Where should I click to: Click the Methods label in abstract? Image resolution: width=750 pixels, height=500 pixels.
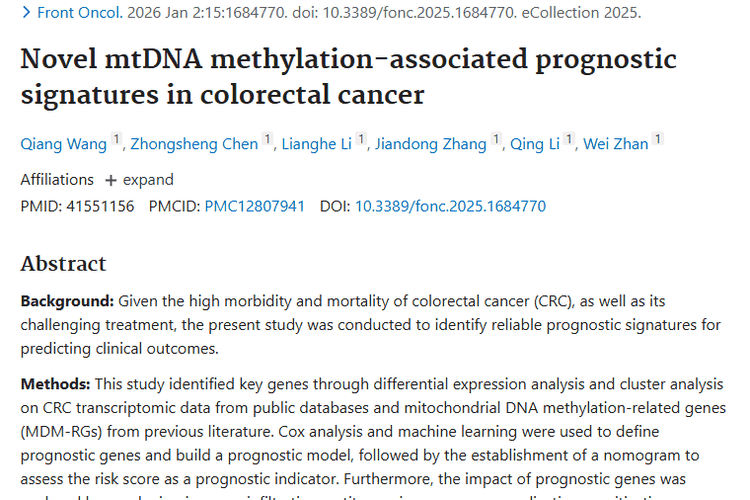(56, 384)
